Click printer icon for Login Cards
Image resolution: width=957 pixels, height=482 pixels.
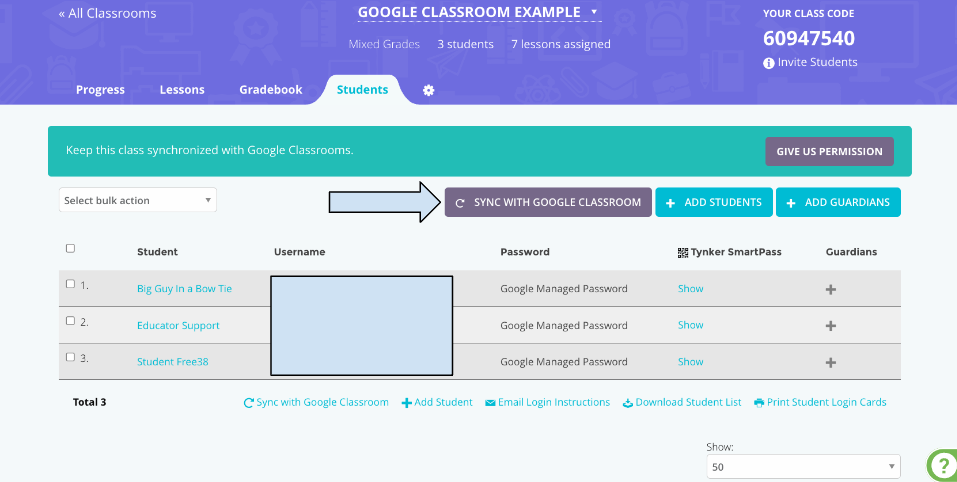tap(759, 403)
